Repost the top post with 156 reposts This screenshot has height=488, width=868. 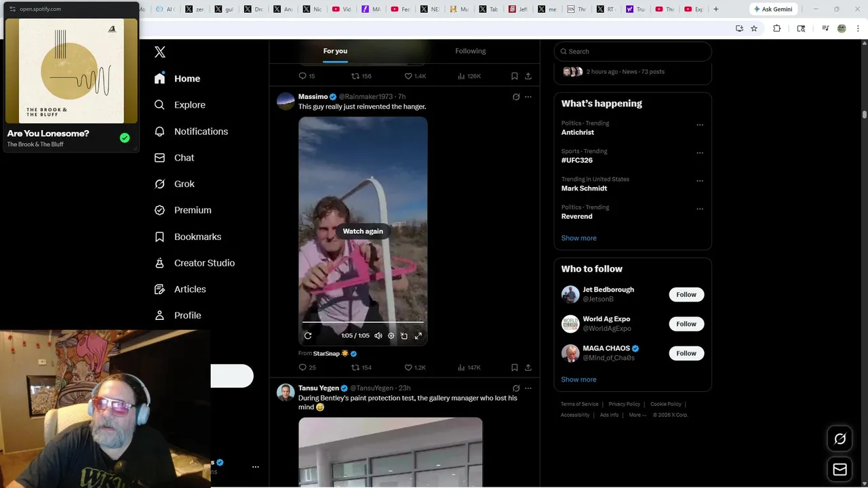(x=361, y=76)
